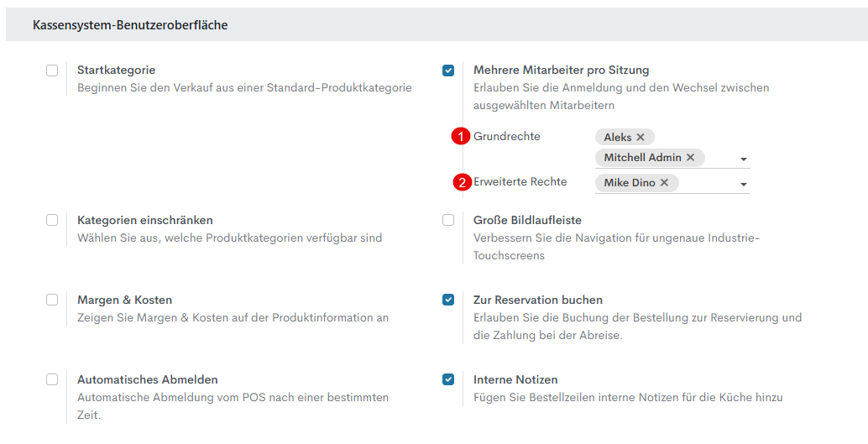The width and height of the screenshot is (868, 444).
Task: Click the Erweiterte Rechte field label
Action: 520,181
